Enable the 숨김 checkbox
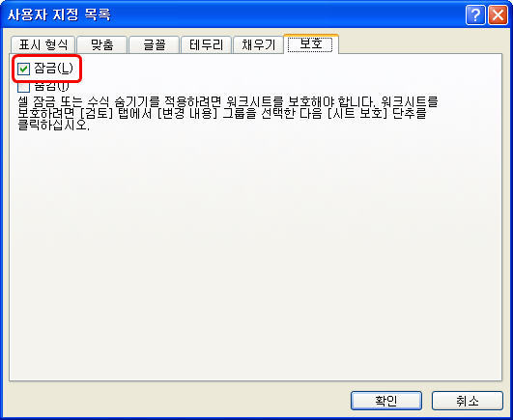Image resolution: width=513 pixels, height=420 pixels. 24,87
